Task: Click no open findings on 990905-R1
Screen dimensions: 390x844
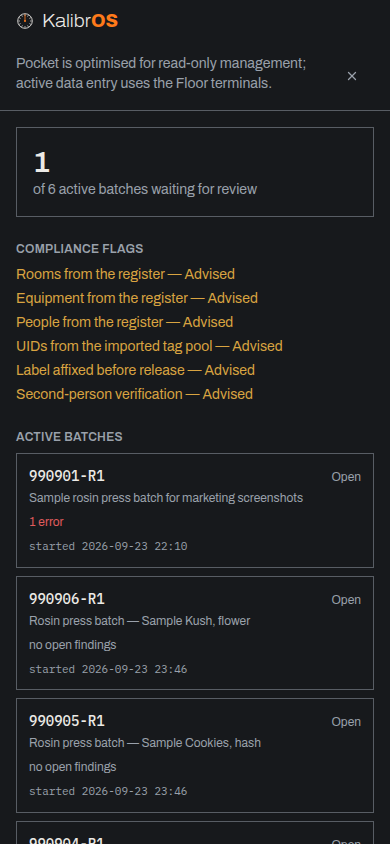Action: 73,766
